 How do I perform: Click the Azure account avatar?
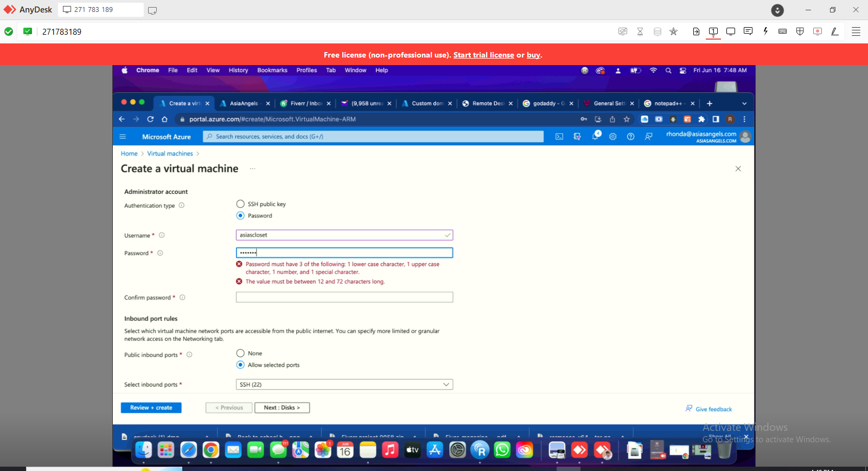coord(745,137)
